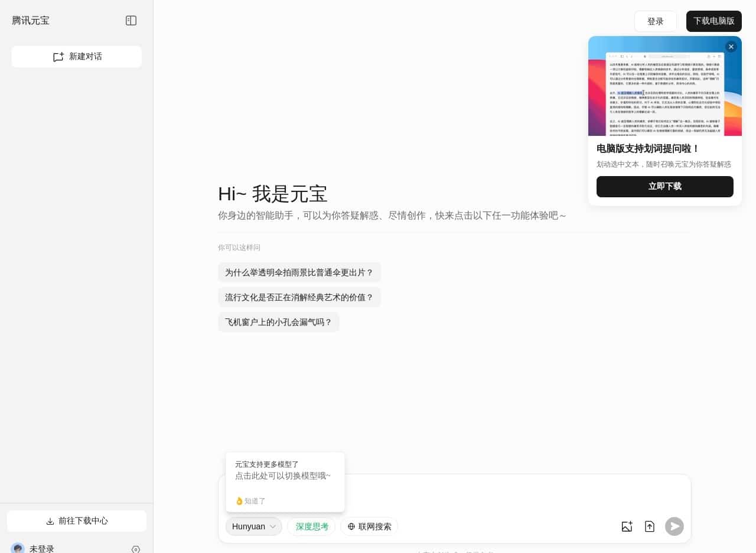
Task: Click 前往下载中心 in the sidebar
Action: (83, 521)
